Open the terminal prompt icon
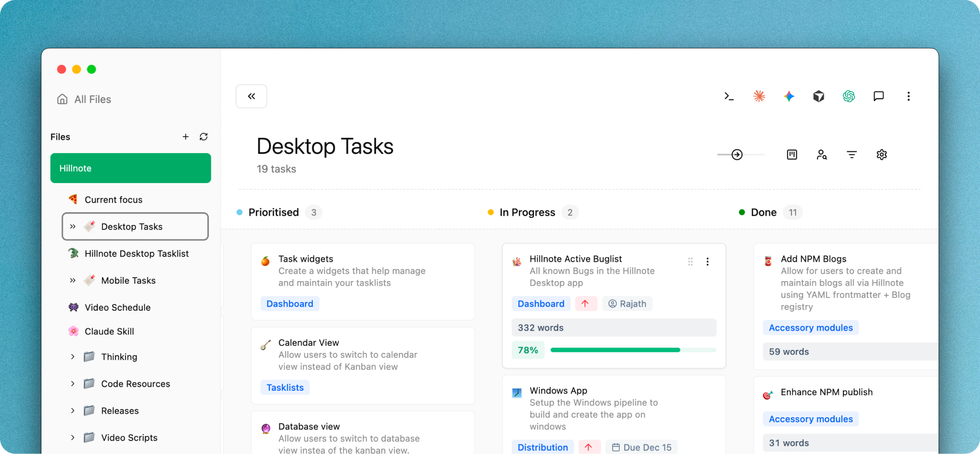The height and width of the screenshot is (454, 980). [729, 96]
